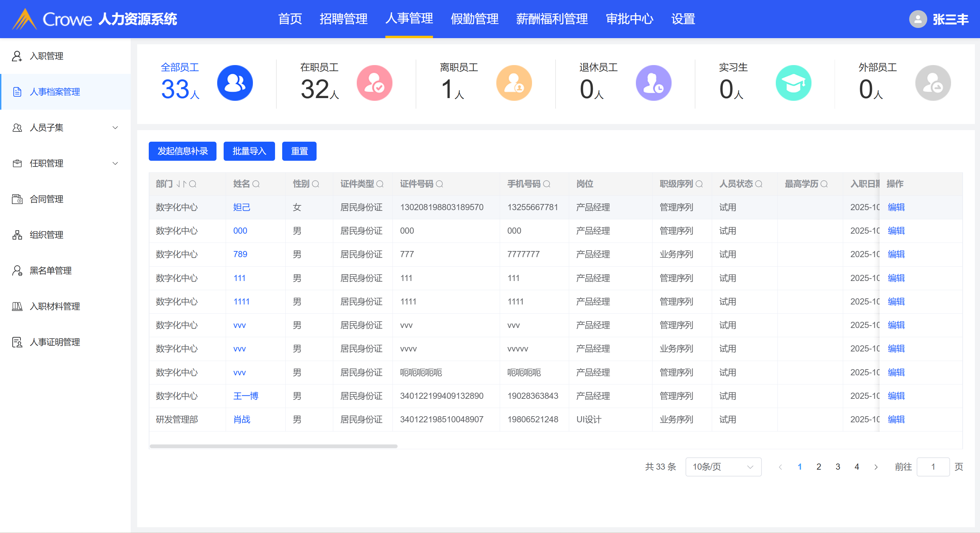980x533 pixels.
Task: Click the pink 在职员工 icon
Action: [374, 83]
